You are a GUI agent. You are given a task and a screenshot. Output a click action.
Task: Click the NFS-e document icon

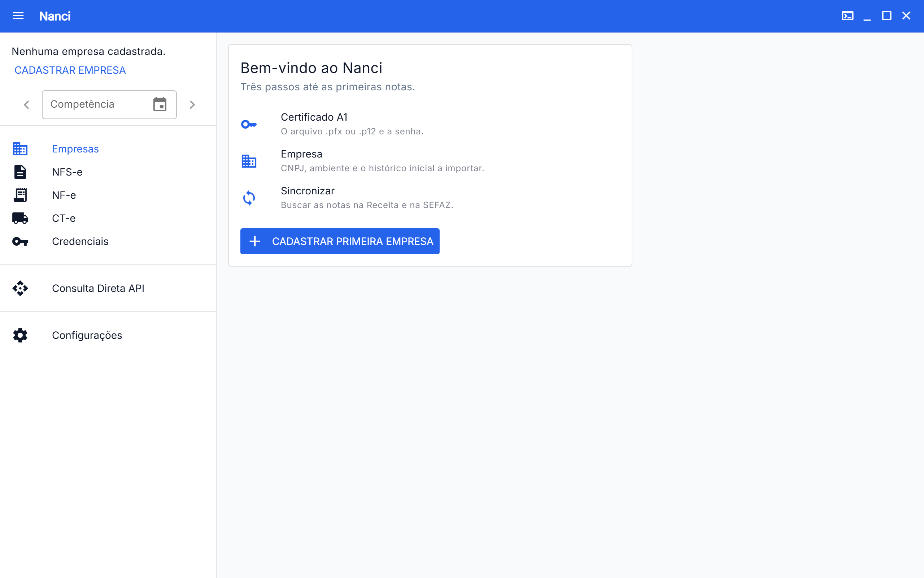point(20,172)
